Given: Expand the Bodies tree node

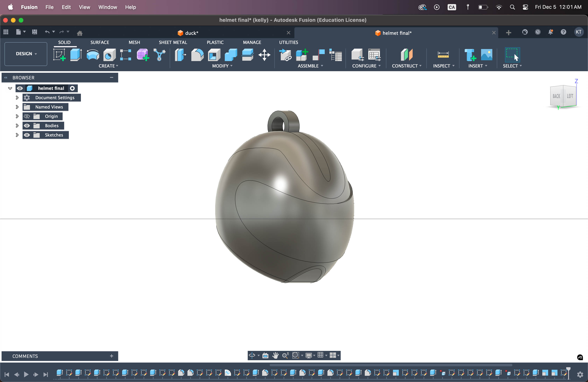Looking at the screenshot, I should [17, 125].
